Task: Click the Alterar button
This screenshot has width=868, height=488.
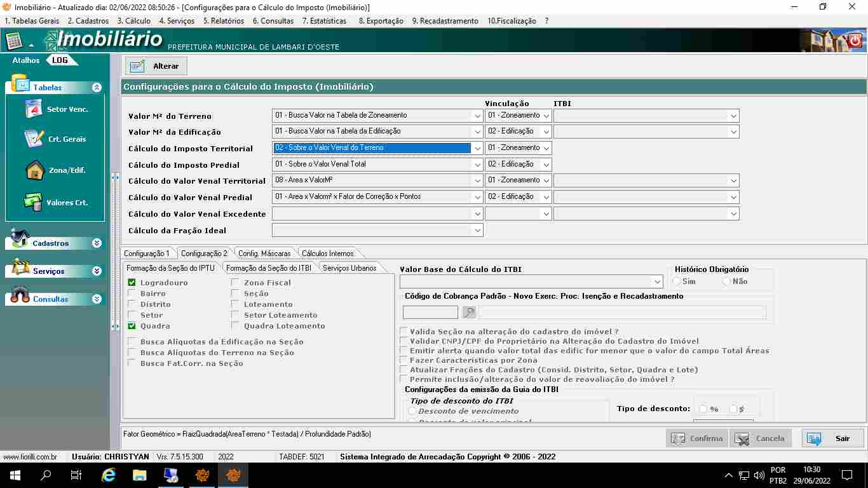Action: click(156, 66)
